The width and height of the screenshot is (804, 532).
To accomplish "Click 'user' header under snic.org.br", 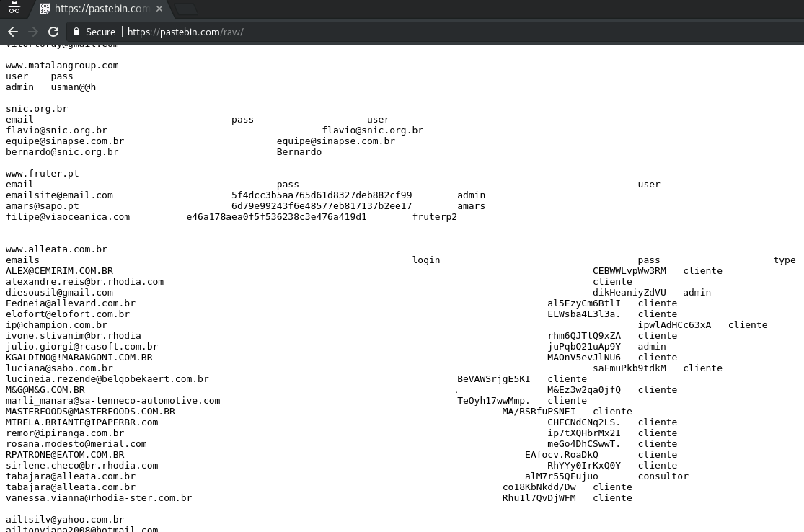I will pyautogui.click(x=378, y=120).
